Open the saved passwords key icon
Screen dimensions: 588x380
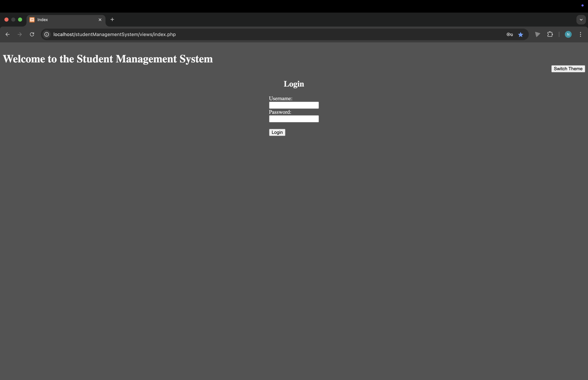(x=510, y=35)
